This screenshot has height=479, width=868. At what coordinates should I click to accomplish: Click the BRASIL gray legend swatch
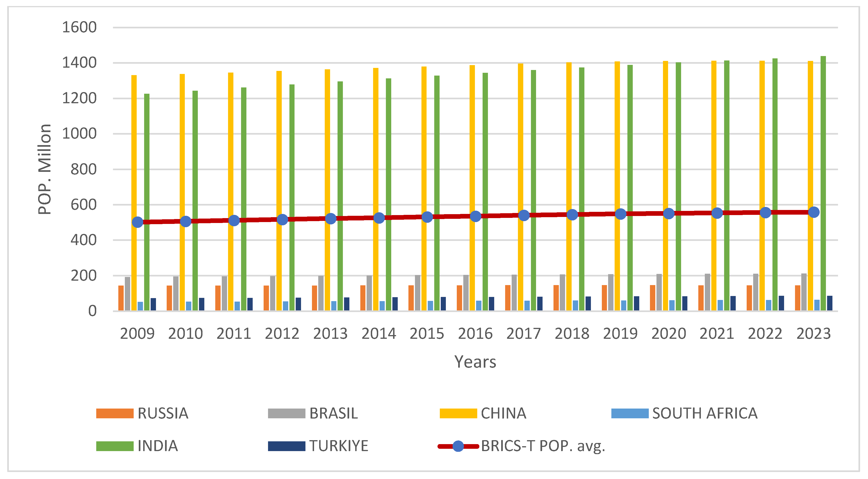coord(286,413)
